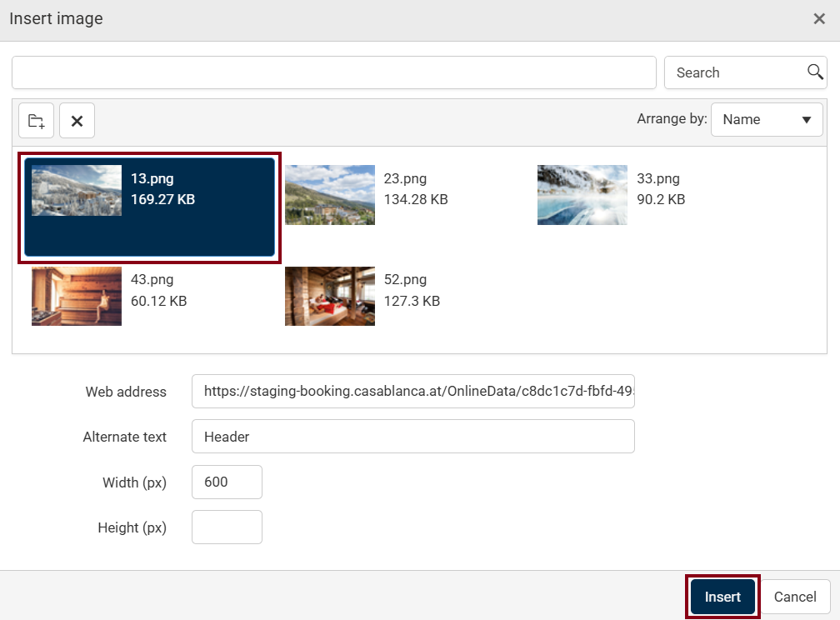Click the 90.2 KB size text
Screen dimensions: 840x620
[x=661, y=199]
